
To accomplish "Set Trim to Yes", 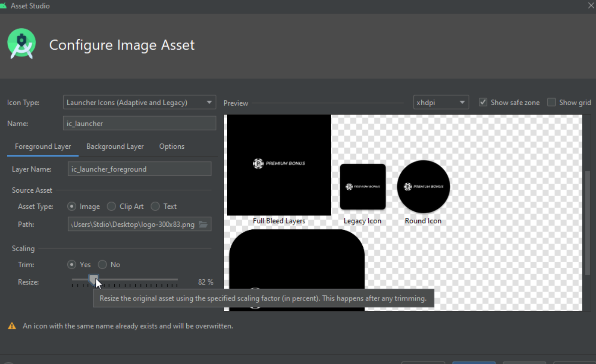I will coord(72,265).
